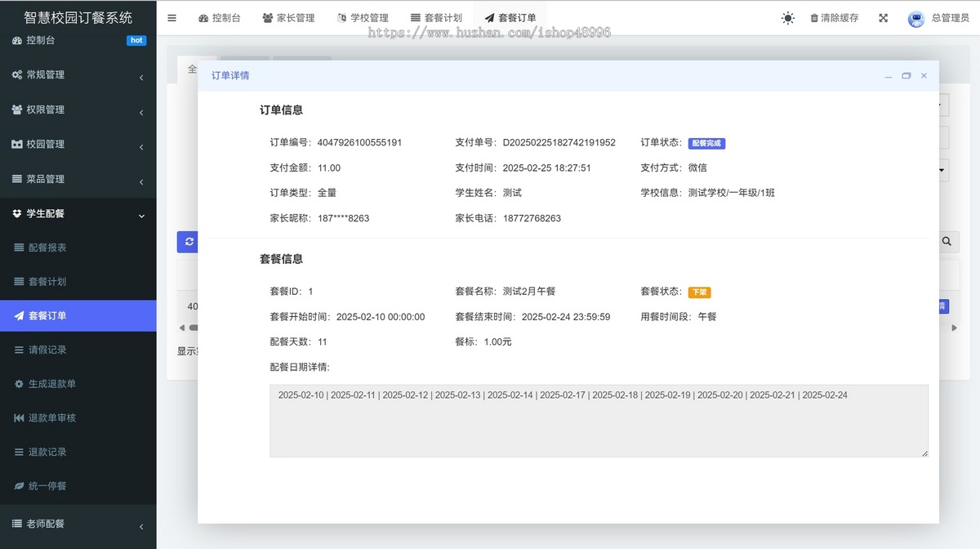Click the table scrollbar left arrow

tap(182, 328)
